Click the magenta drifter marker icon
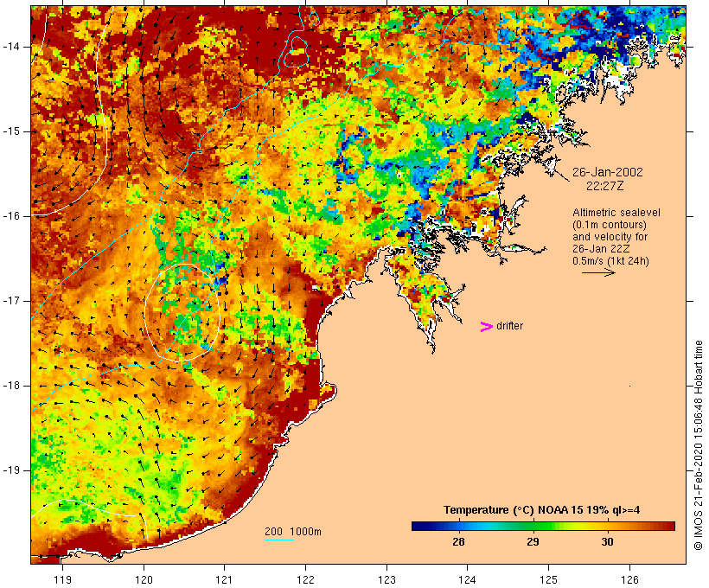Viewport: 709px width, 588px height. tap(487, 327)
